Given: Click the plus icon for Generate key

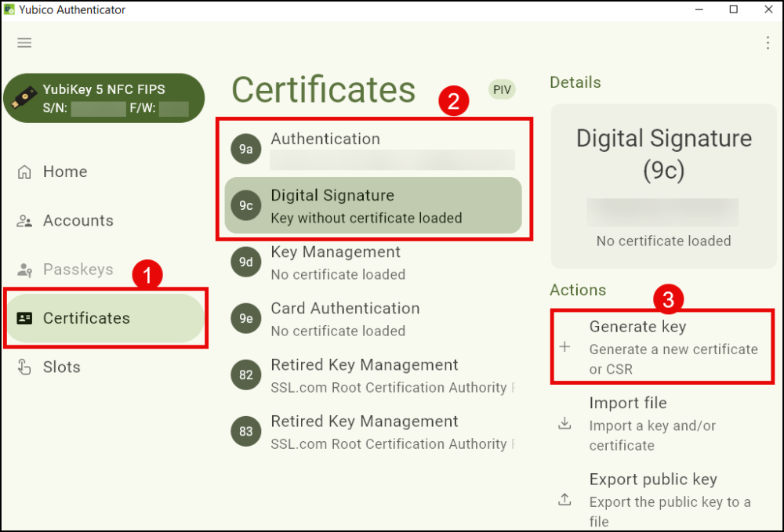Looking at the screenshot, I should [x=564, y=347].
